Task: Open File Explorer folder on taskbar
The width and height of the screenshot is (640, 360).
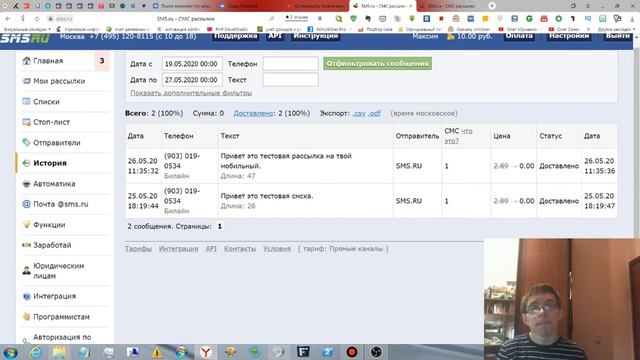Action: [60, 352]
